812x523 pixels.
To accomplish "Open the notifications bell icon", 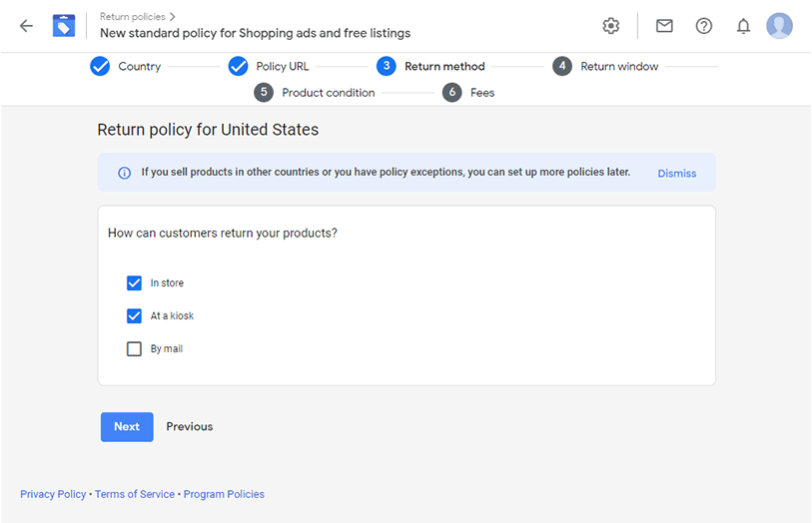I will point(744,26).
